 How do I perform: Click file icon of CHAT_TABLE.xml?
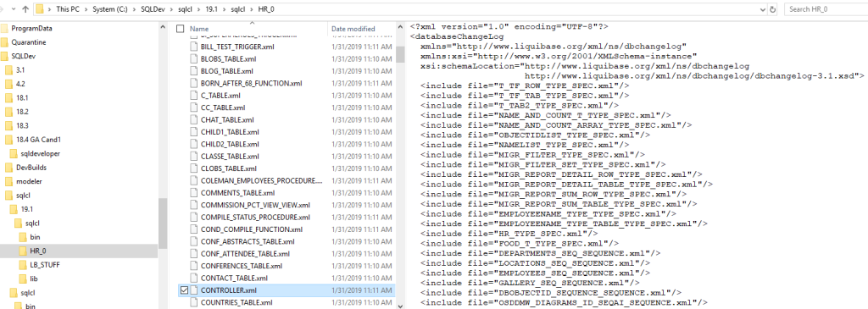click(x=193, y=119)
